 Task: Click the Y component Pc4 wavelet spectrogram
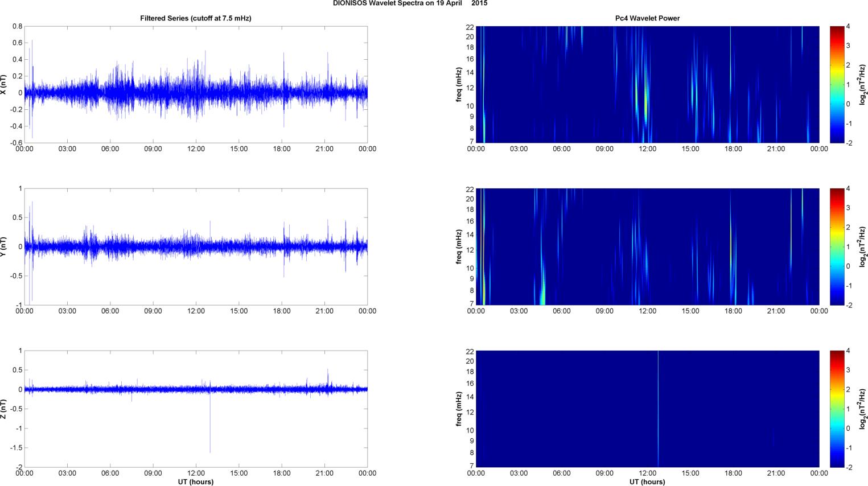point(647,246)
